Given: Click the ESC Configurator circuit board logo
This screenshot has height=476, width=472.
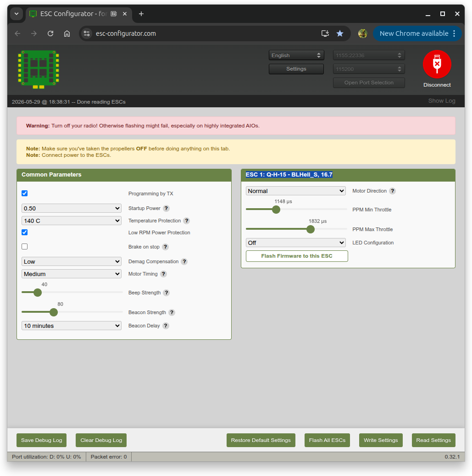Looking at the screenshot, I should pyautogui.click(x=39, y=70).
